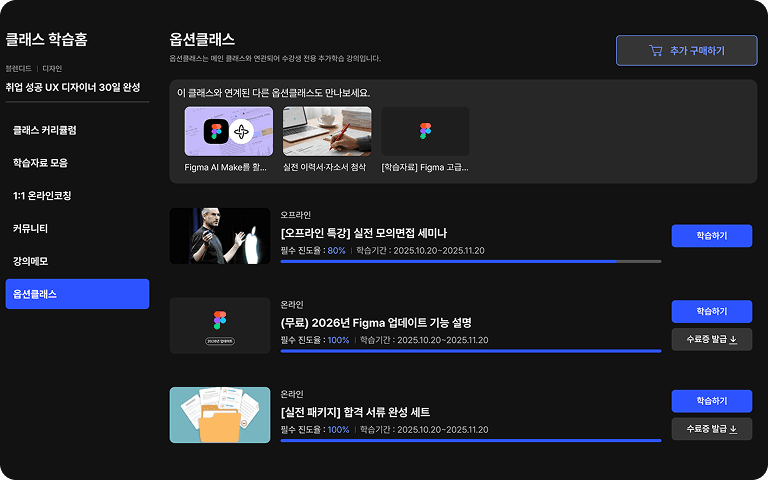Click Figma AI Make를 활... caption
Screen dimensions: 768x480
coord(225,168)
